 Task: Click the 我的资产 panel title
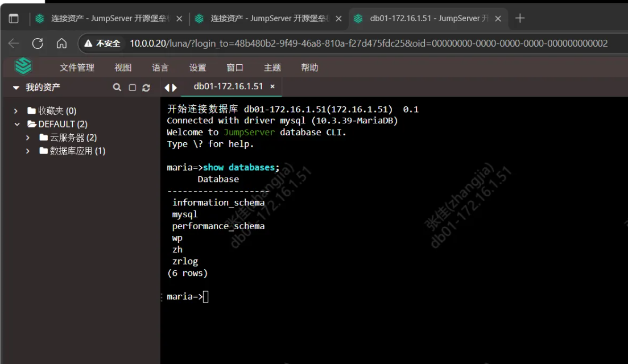click(x=43, y=87)
